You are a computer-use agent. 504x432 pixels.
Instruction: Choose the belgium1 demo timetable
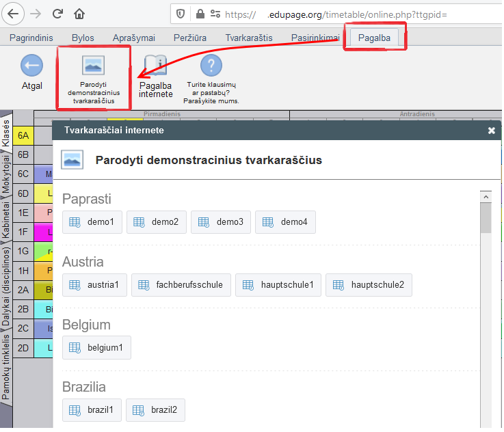point(96,347)
